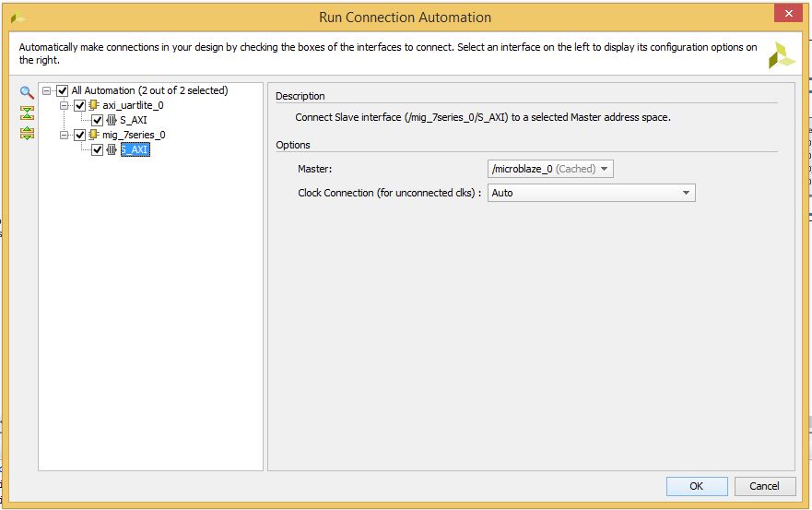Image resolution: width=812 pixels, height=510 pixels.
Task: Toggle S_AXI checkbox under axi_uartlite_0
Action: coord(98,120)
